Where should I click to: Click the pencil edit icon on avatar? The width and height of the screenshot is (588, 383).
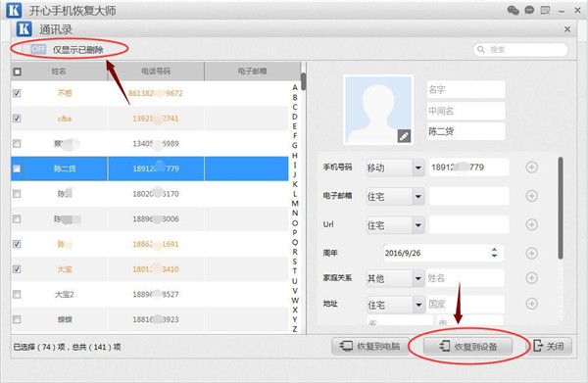404,136
